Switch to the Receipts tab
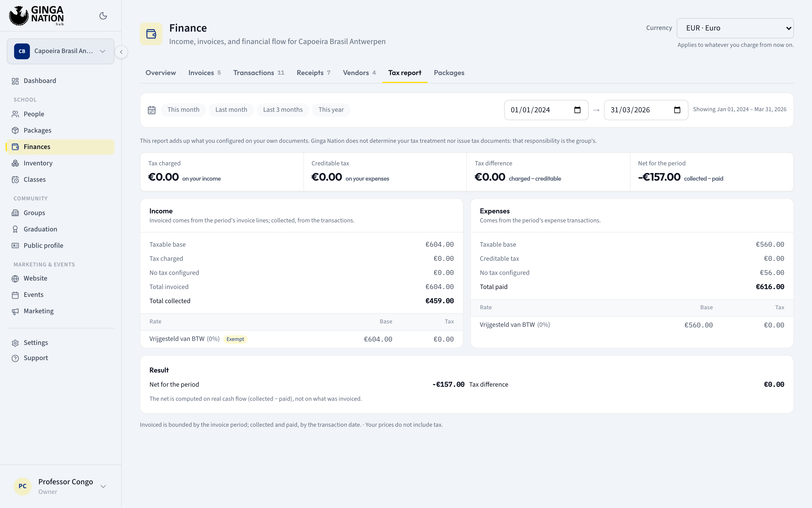812x508 pixels. [x=314, y=73]
